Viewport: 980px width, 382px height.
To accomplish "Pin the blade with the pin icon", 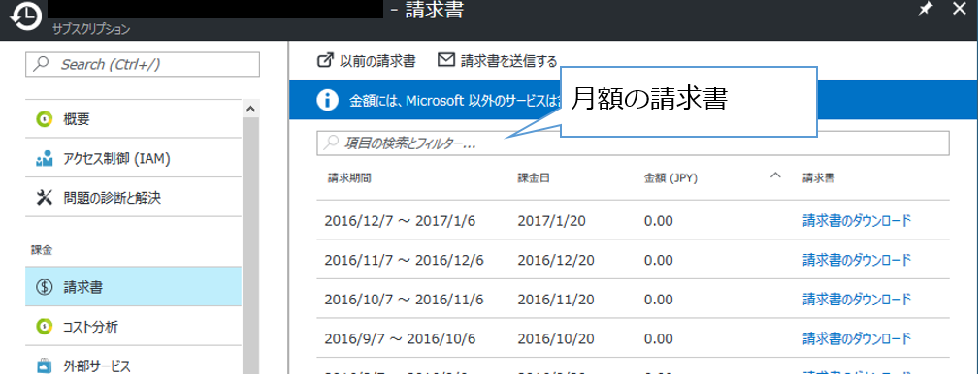I will coord(925,10).
